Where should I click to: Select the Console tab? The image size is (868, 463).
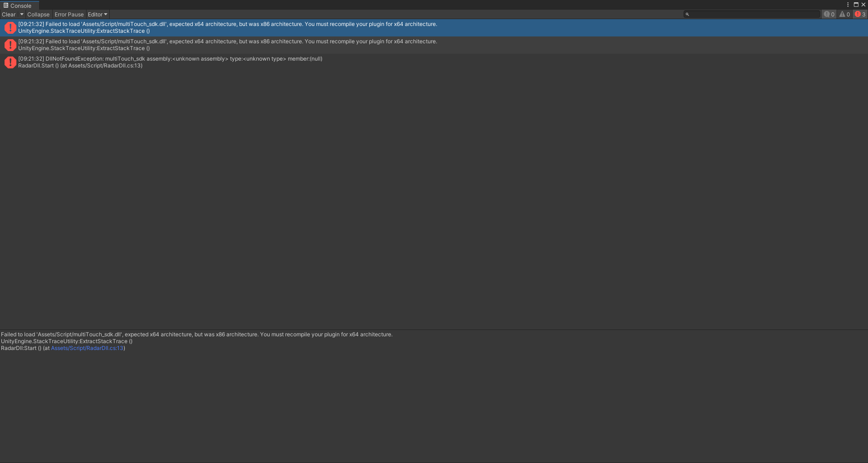pyautogui.click(x=19, y=5)
